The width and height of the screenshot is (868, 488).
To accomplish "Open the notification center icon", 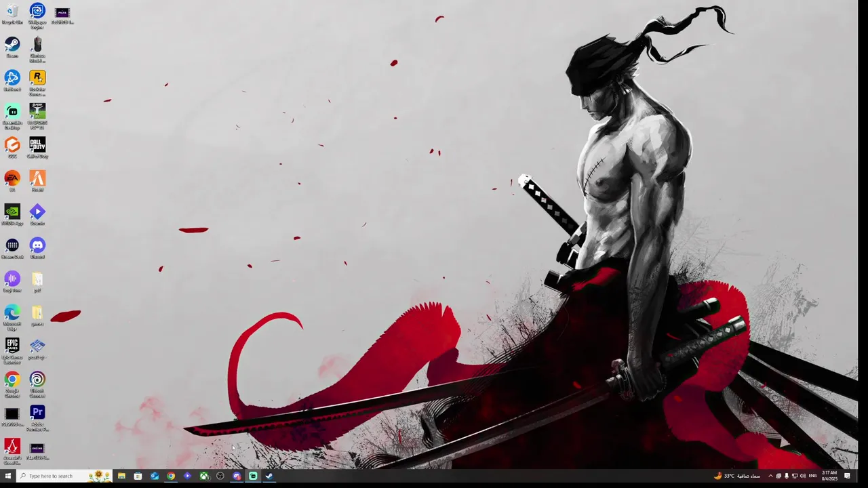I will coord(847,476).
